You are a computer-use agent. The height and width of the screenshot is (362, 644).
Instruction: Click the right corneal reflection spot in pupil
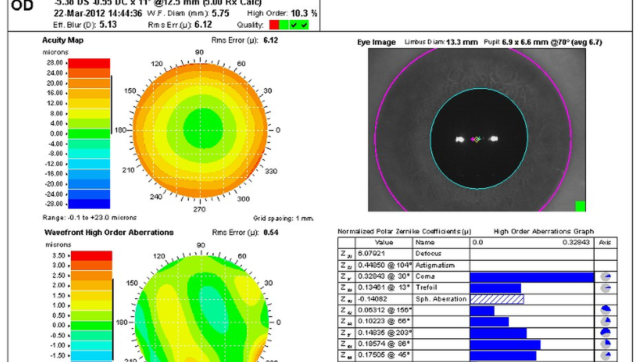(493, 139)
